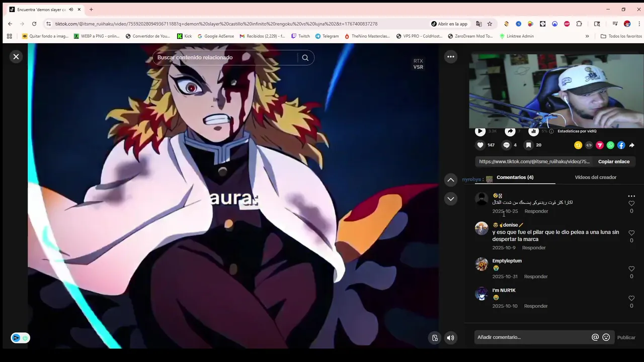The height and width of the screenshot is (362, 644).
Task: Mute the video with speaker icon
Action: (x=450, y=338)
